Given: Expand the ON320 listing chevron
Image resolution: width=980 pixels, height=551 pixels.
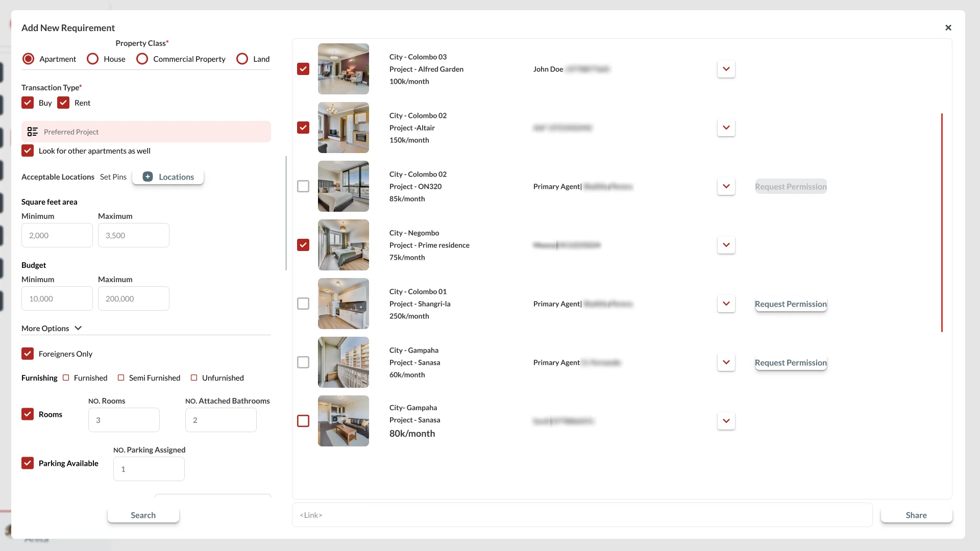Looking at the screenshot, I should point(726,186).
